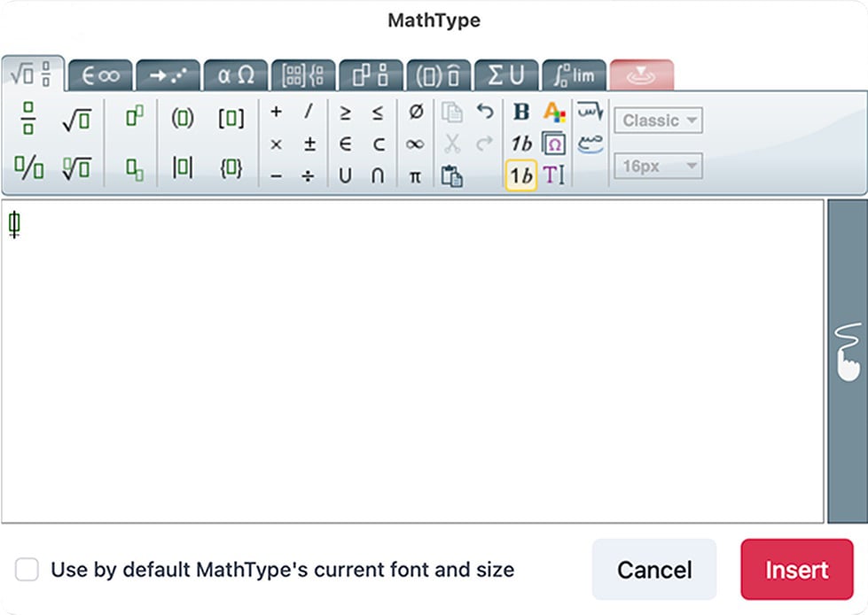Switch to the arrows tab
This screenshot has height=615, width=868.
point(168,75)
